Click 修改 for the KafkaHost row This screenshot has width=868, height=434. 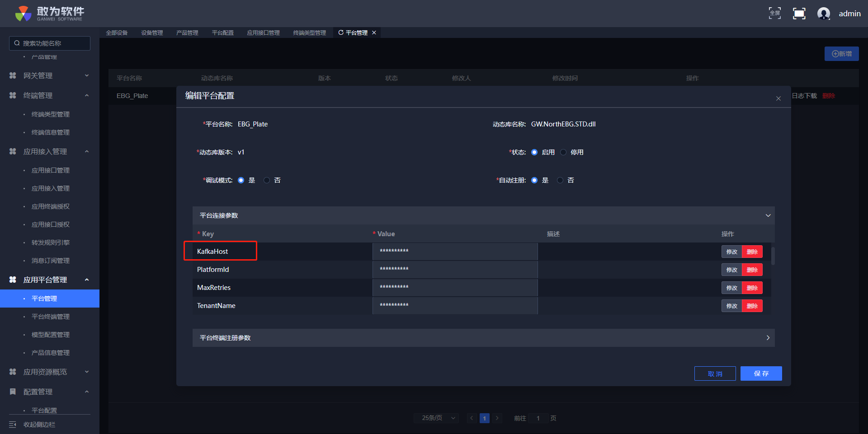tap(731, 252)
